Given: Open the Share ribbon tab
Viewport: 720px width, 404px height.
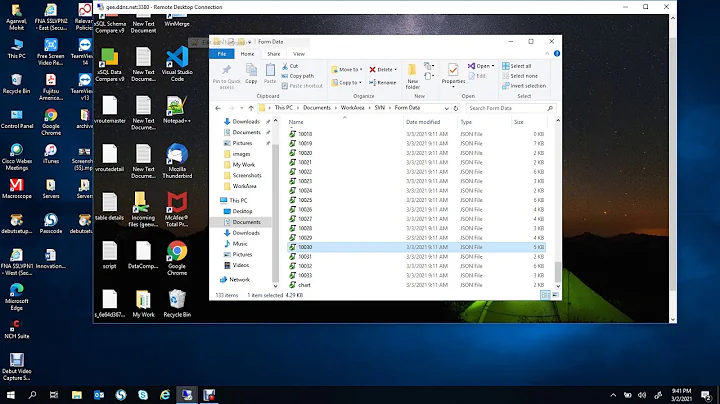Looking at the screenshot, I should (273, 54).
